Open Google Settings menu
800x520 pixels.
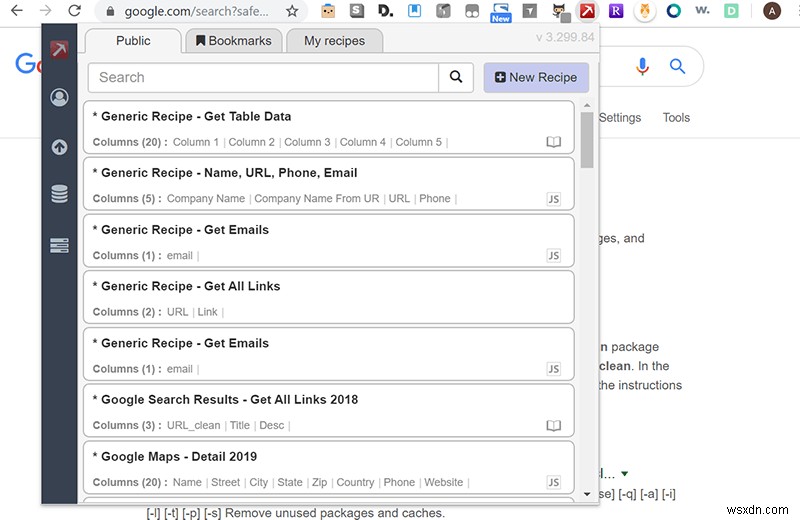click(x=620, y=117)
